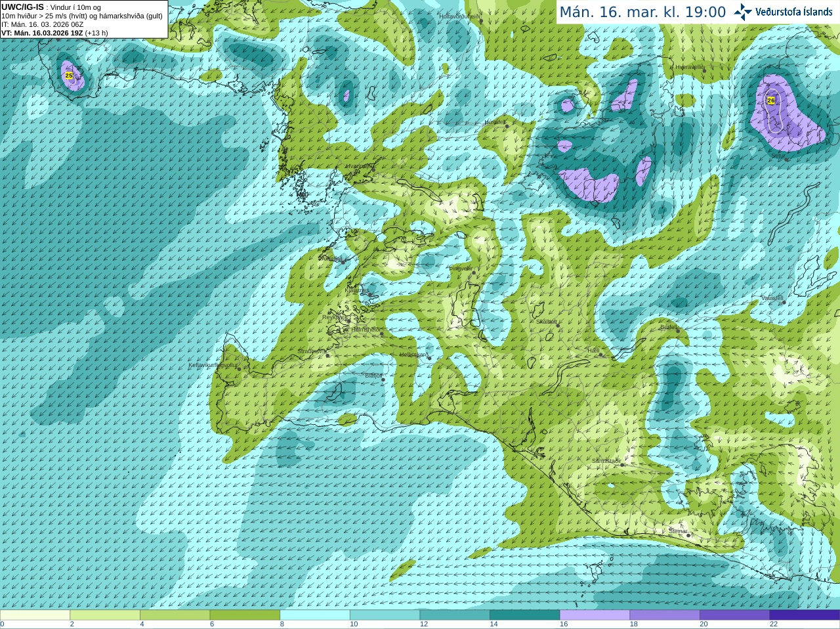Click the Sámsstaðir station label

click(606, 461)
